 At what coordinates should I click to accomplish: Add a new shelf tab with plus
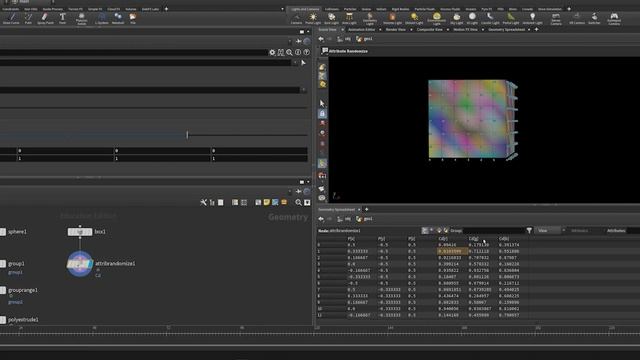[x=569, y=9]
